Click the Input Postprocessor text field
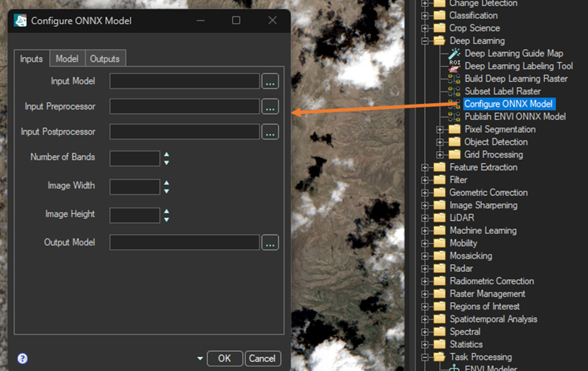588x371 pixels. coord(184,132)
